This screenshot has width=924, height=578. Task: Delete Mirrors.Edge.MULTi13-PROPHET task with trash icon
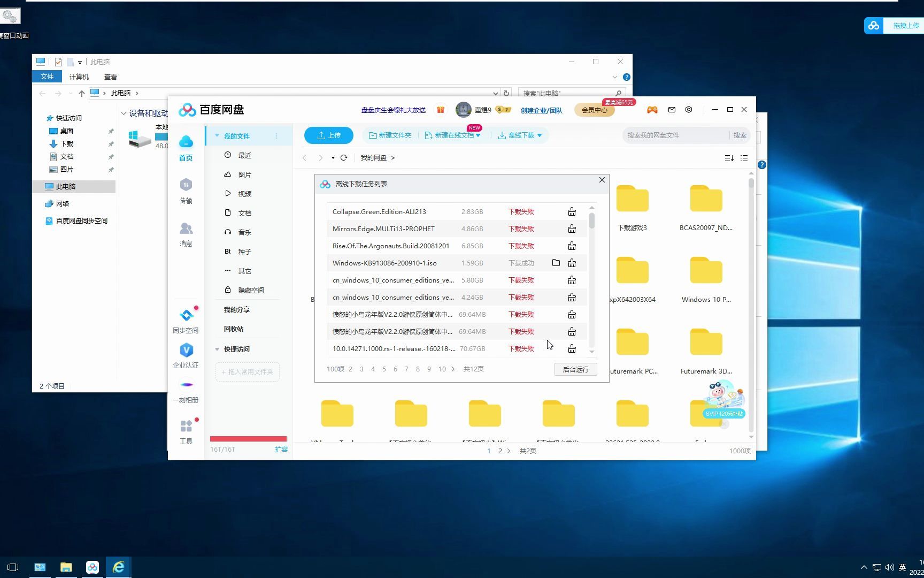(x=572, y=229)
